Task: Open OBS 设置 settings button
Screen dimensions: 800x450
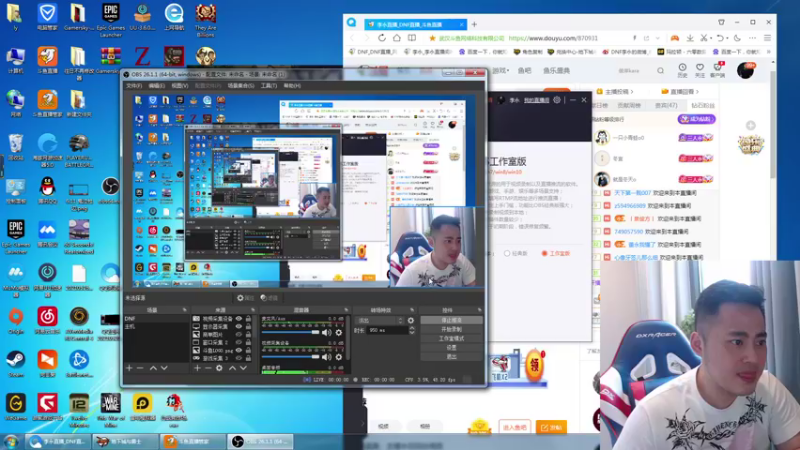Action: coord(452,348)
